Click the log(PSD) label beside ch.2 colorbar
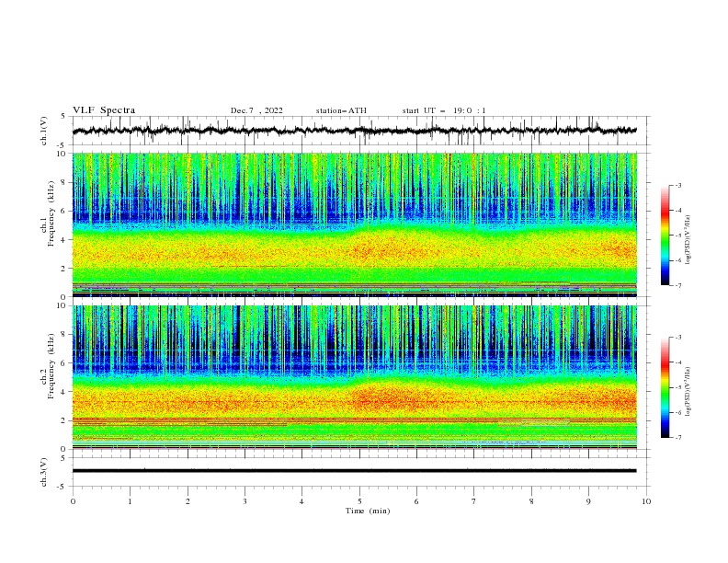 [688, 392]
